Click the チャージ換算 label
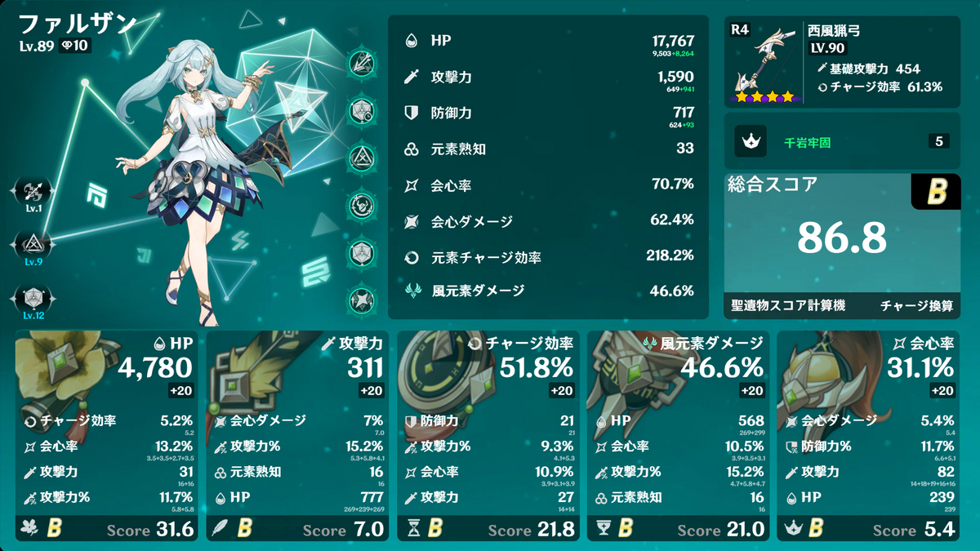Image resolution: width=980 pixels, height=551 pixels. (x=916, y=307)
